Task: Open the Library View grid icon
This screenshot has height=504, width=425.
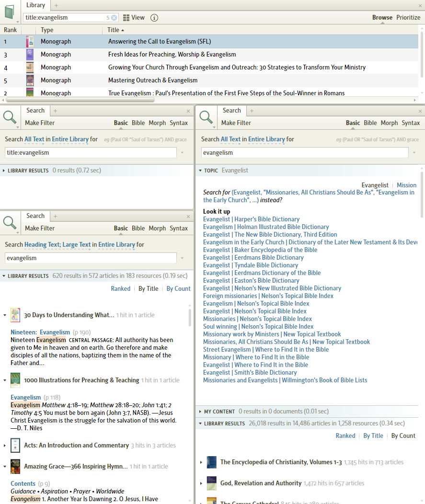Action: (x=126, y=18)
